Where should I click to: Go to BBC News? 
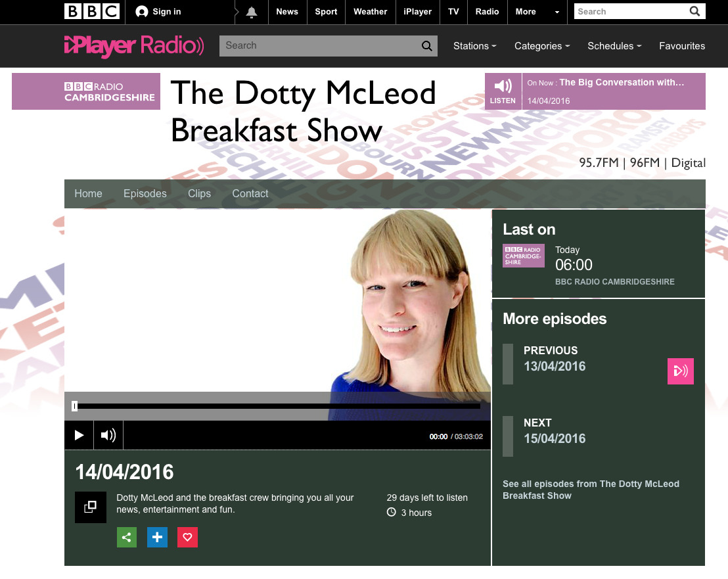[287, 12]
